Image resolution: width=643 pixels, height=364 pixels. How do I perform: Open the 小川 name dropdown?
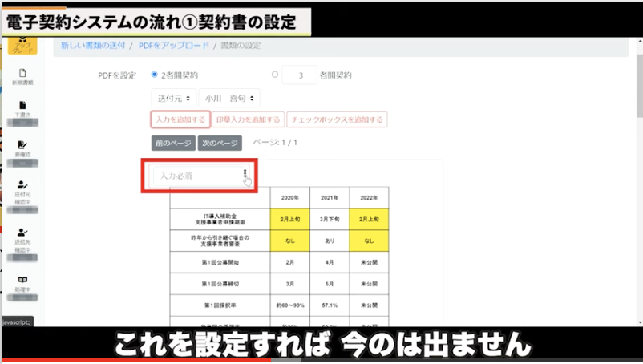tap(229, 98)
